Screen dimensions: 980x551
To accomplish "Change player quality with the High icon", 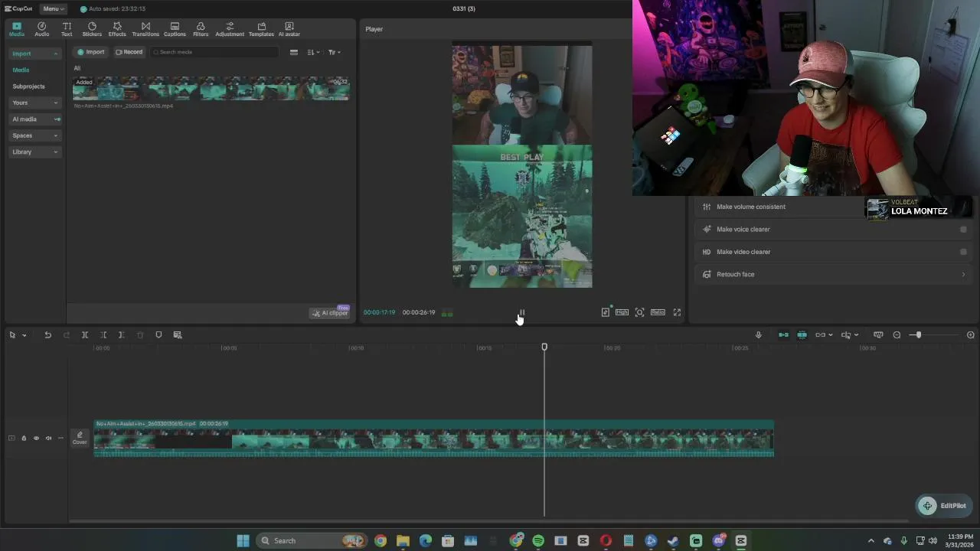I will tap(622, 312).
